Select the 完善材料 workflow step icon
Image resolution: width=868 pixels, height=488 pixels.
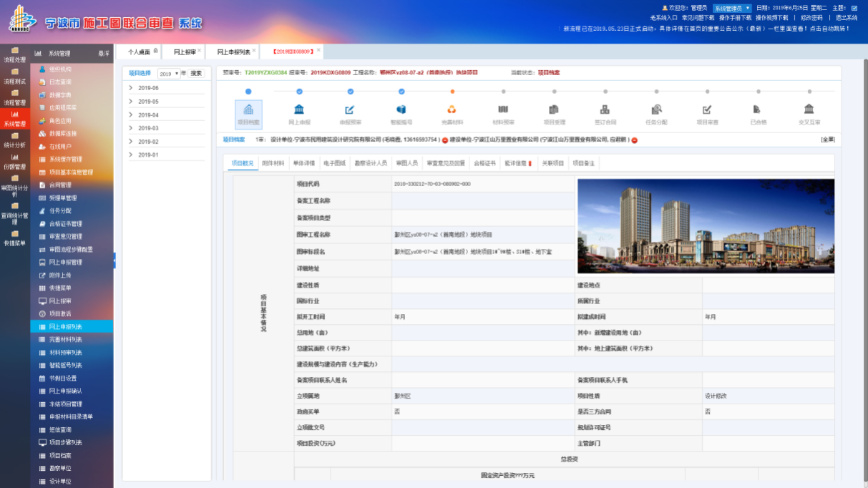(452, 109)
